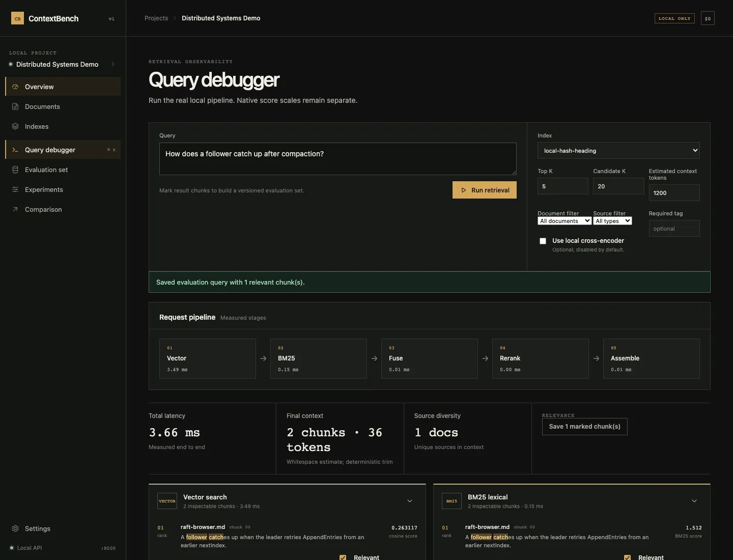The width and height of the screenshot is (733, 560).
Task: Click the Settings gear icon
Action: (x=15, y=528)
